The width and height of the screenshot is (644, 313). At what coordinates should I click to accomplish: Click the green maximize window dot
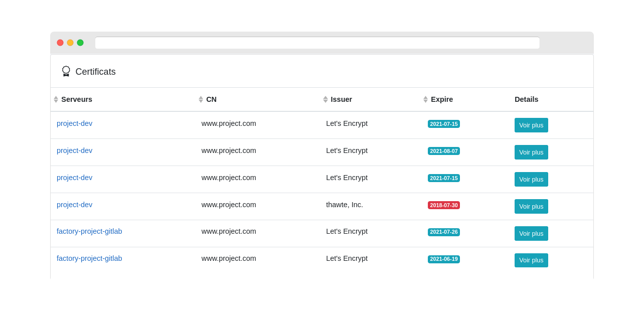point(80,43)
